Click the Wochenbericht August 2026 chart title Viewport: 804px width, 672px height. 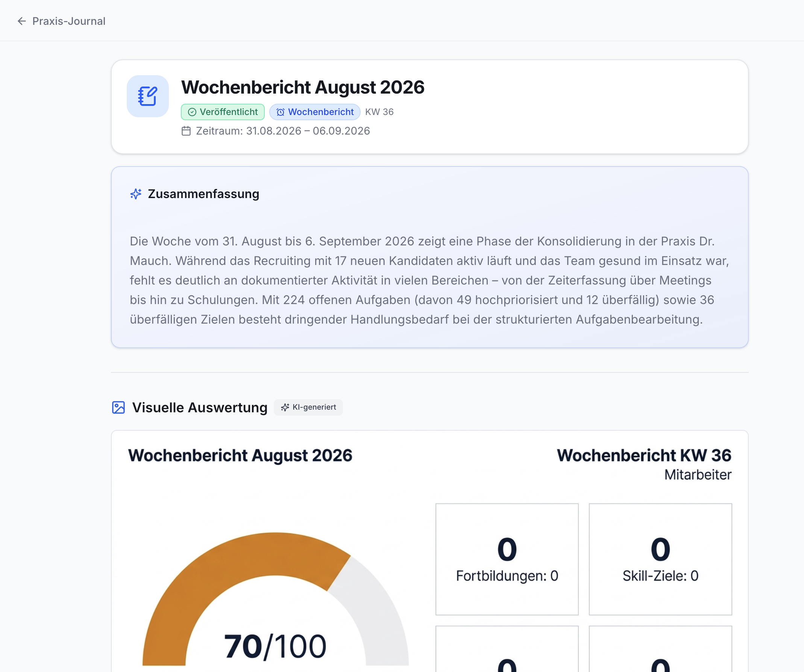[x=240, y=456]
